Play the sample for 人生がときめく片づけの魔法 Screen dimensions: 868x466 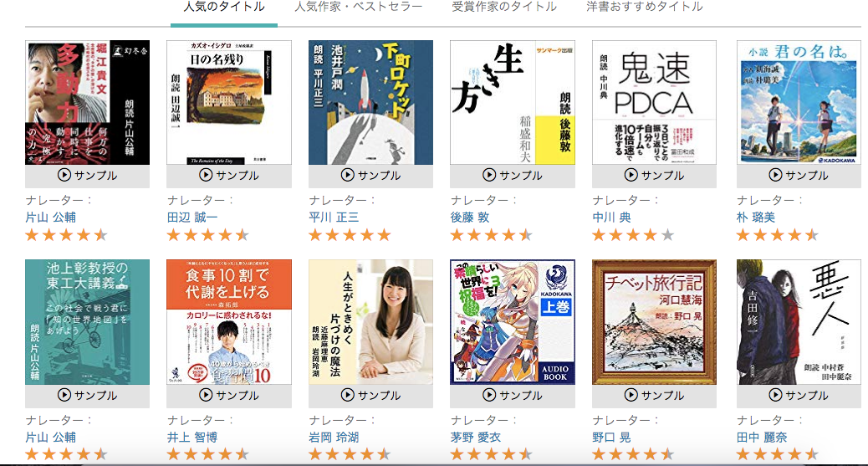click(x=371, y=396)
